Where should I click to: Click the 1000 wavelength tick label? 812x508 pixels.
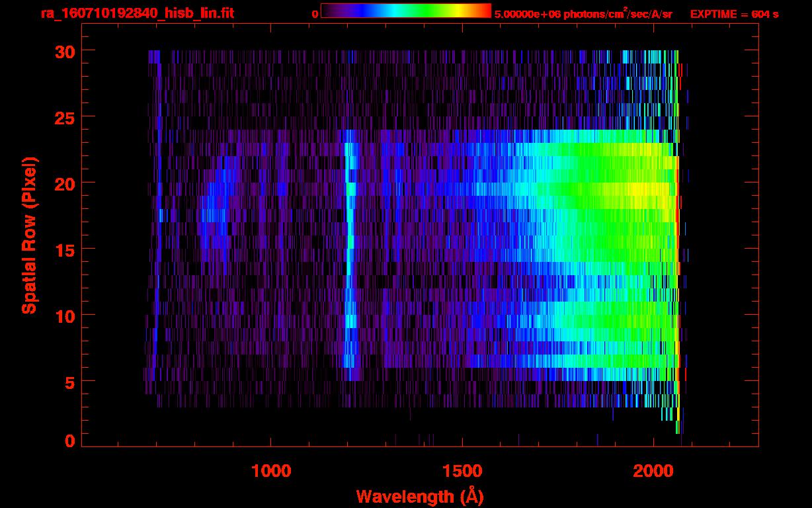coord(271,471)
